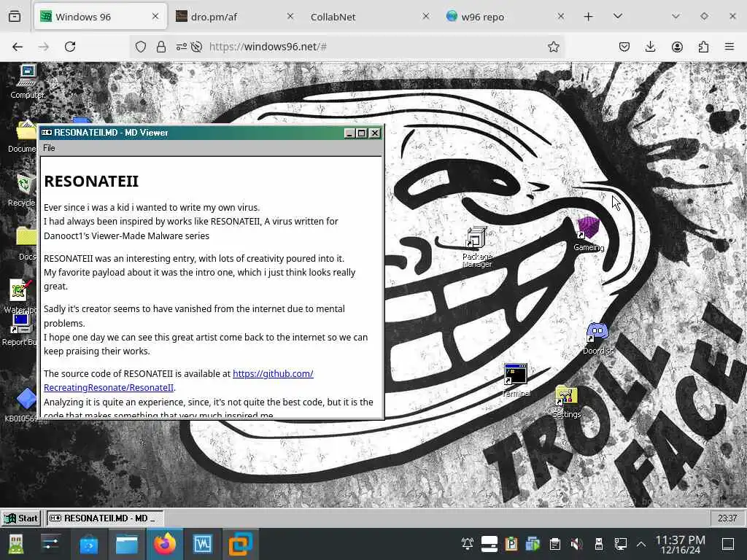Click the RESONATEII heading text
747x560 pixels.
[x=91, y=182]
